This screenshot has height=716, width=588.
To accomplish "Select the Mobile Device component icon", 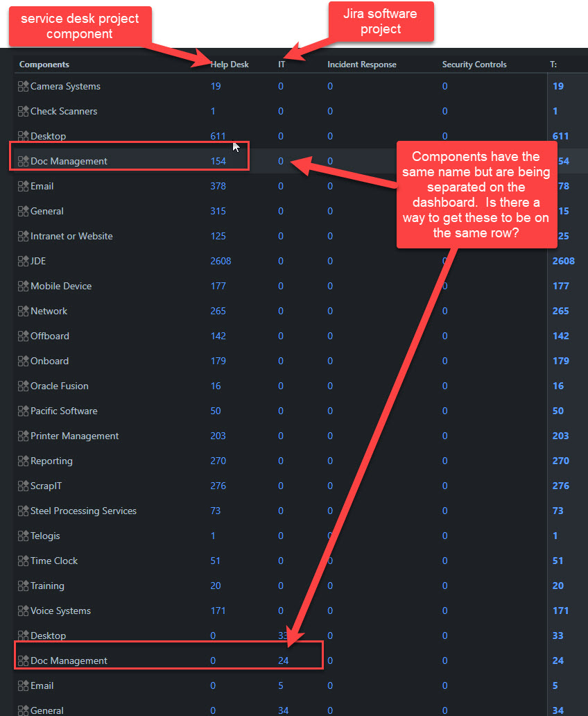I will (24, 286).
